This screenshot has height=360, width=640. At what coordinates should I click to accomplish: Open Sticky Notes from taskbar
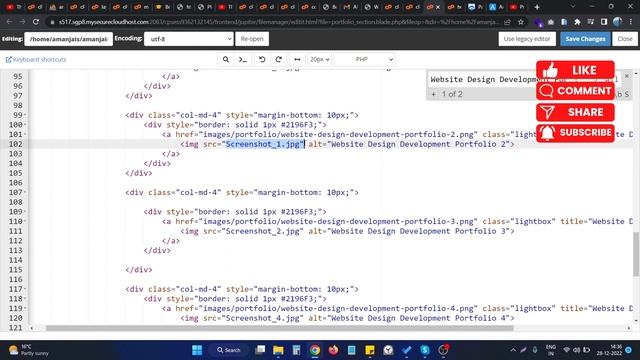tap(370, 350)
